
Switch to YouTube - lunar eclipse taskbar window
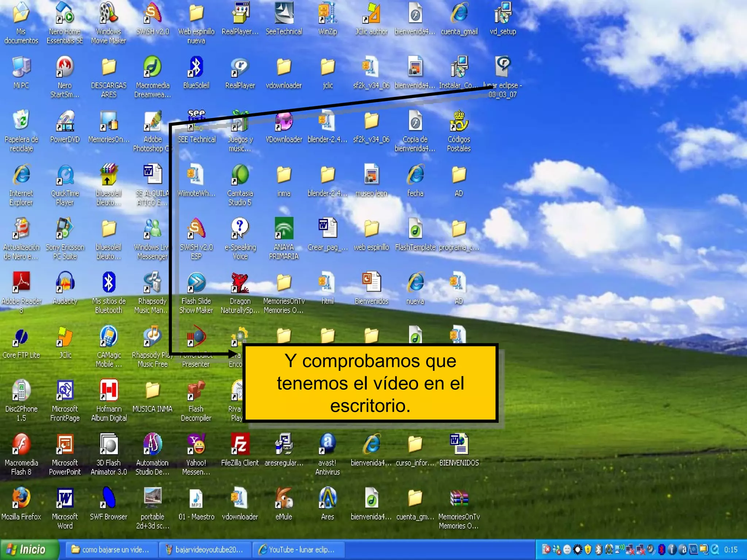click(x=297, y=549)
